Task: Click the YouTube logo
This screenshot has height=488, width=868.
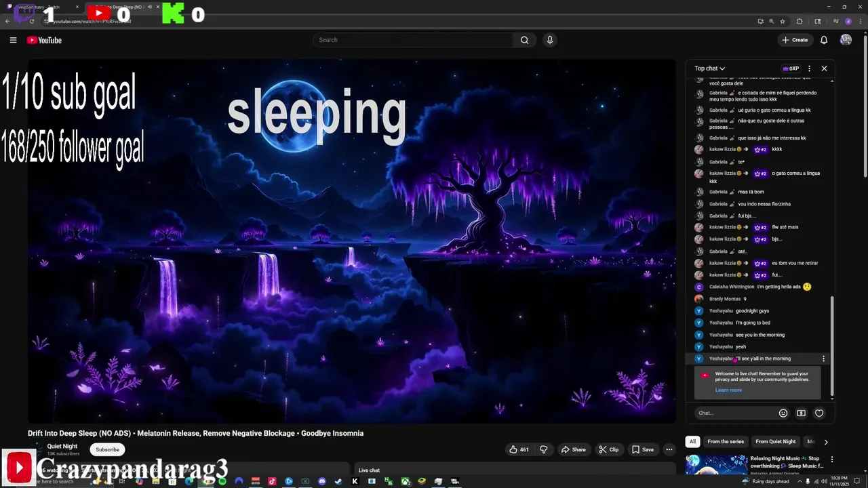Action: 44,40
